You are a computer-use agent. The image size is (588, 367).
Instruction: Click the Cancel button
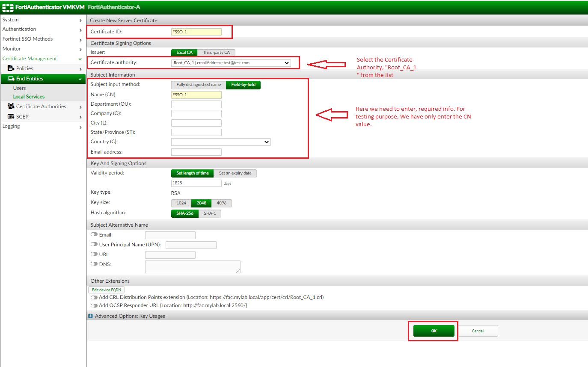point(478,331)
